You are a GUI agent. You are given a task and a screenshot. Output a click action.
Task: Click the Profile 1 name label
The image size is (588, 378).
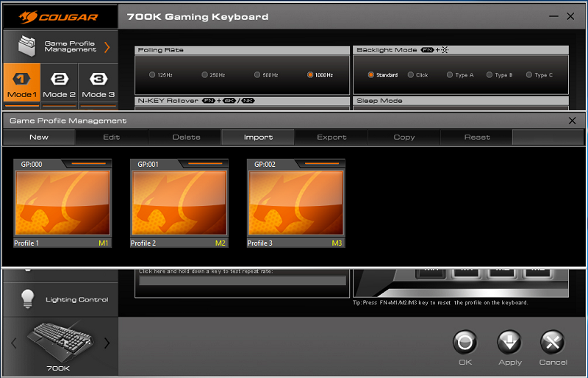[26, 243]
